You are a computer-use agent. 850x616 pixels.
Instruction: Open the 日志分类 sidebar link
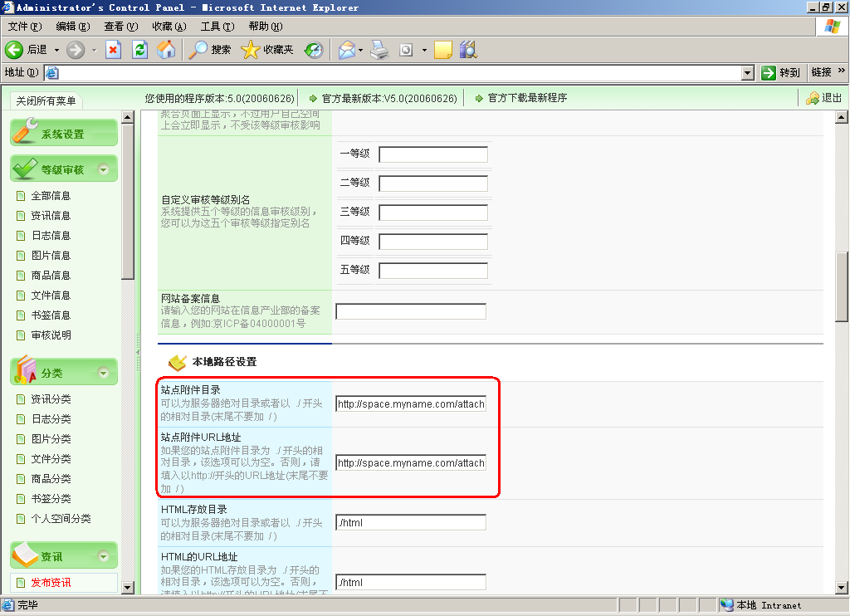(51, 419)
